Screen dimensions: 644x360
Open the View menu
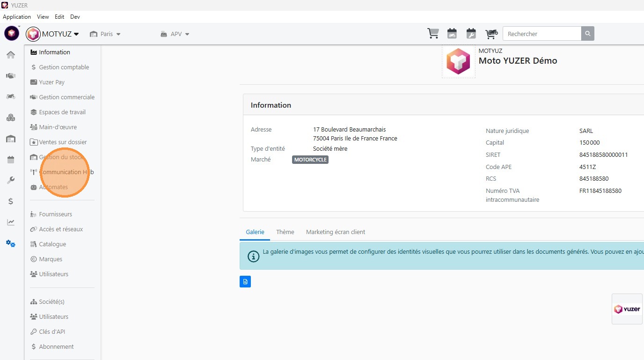(43, 17)
